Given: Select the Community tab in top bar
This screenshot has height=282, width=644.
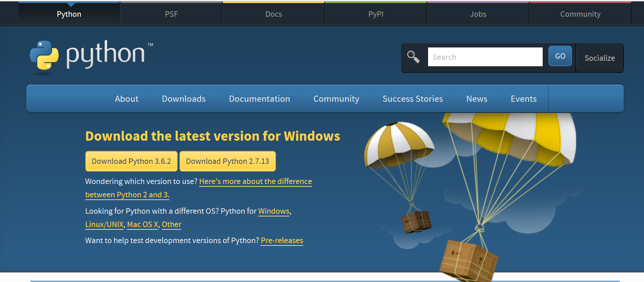Looking at the screenshot, I should point(580,14).
